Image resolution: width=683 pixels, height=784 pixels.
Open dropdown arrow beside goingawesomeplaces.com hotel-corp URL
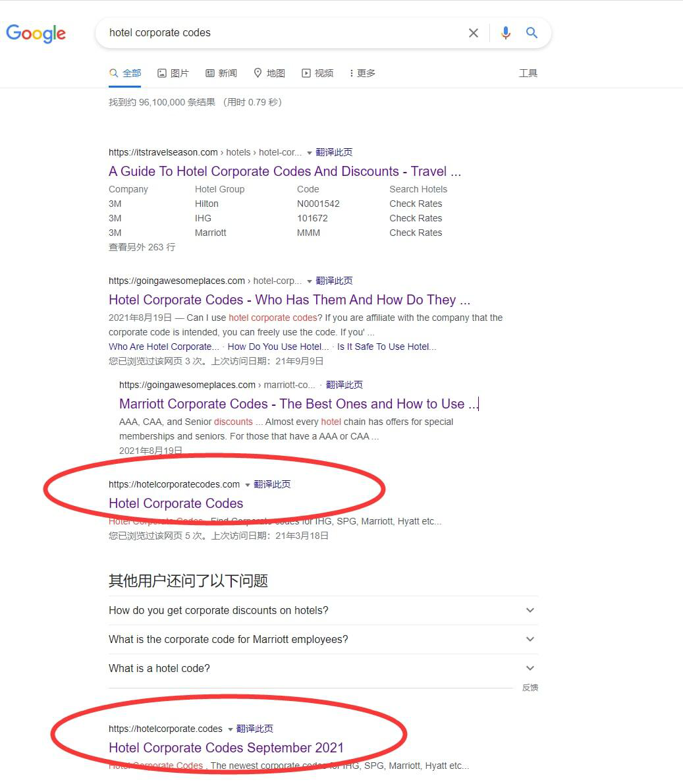(309, 281)
